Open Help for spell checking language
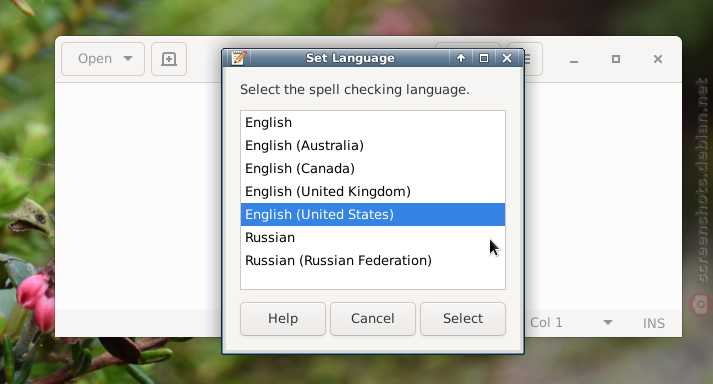 (283, 319)
